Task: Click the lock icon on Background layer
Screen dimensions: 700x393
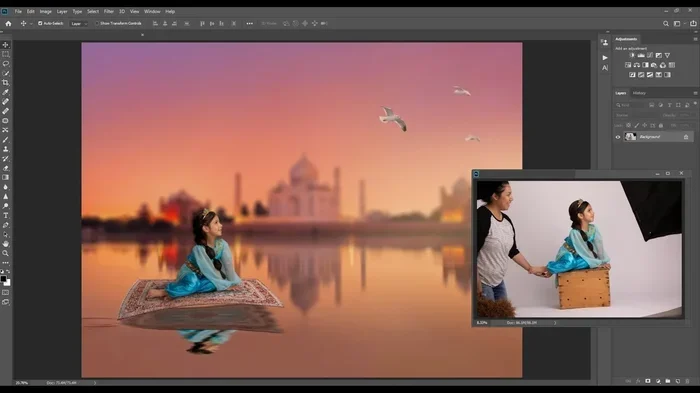Action: (686, 137)
